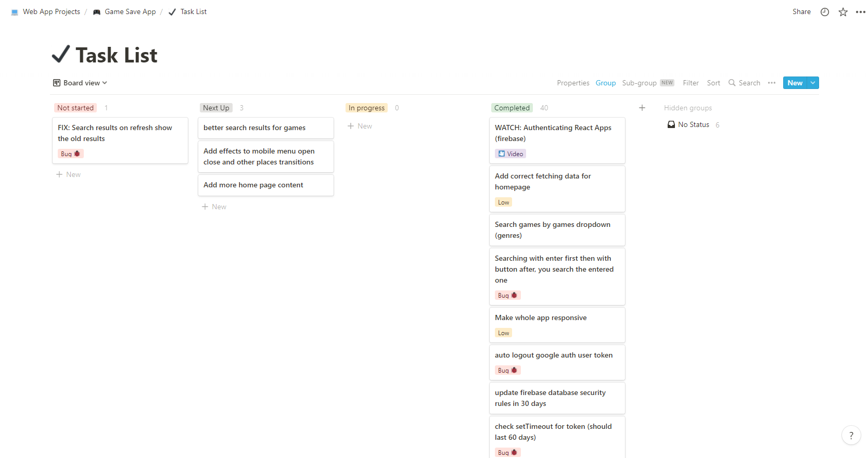
Task: Click Bug tag on check setTimeout card
Action: pos(508,452)
